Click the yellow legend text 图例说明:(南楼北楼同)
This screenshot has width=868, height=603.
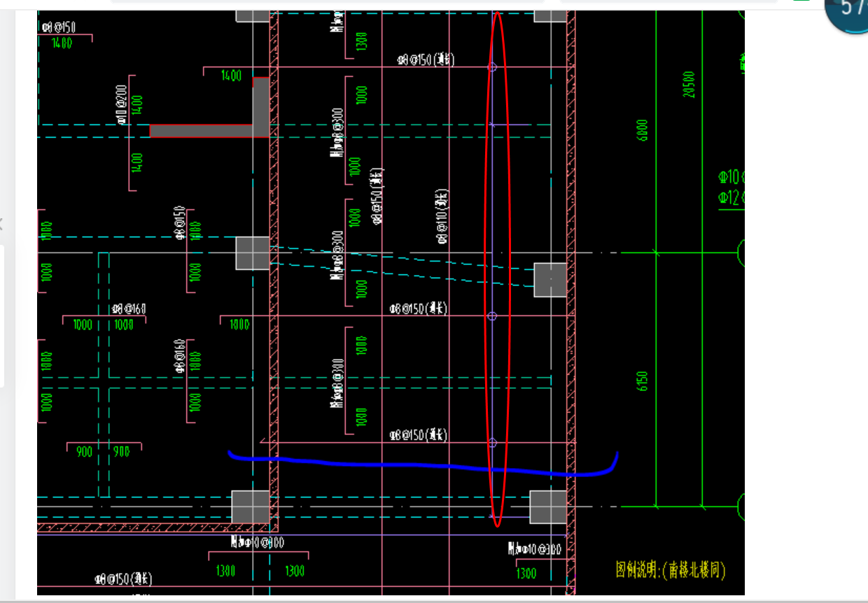(670, 570)
